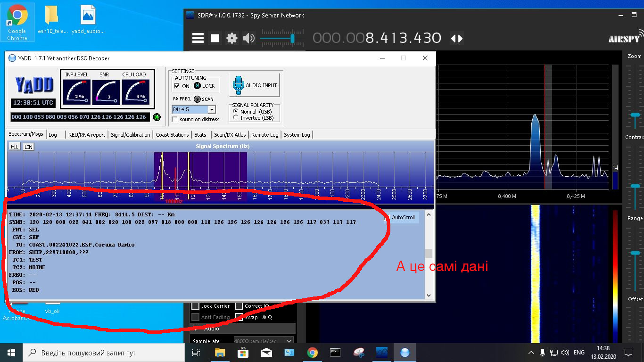Open Signal/Calibration tab

coord(131,135)
